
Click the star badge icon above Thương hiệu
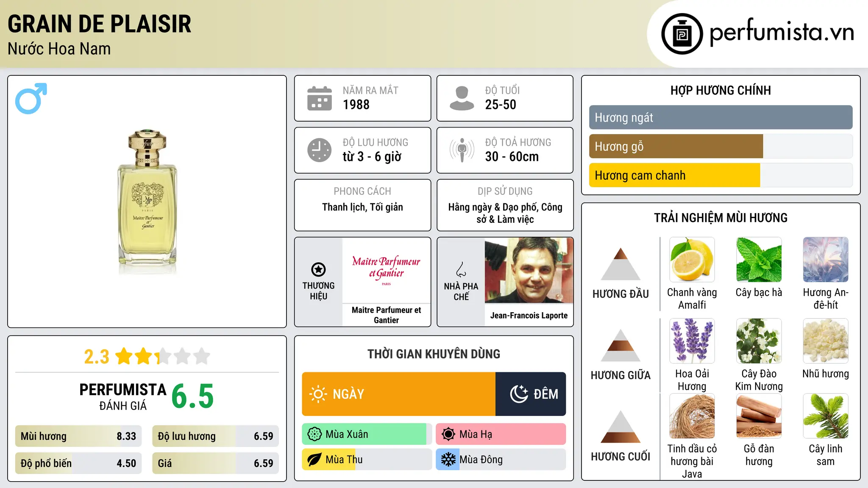pos(318,269)
